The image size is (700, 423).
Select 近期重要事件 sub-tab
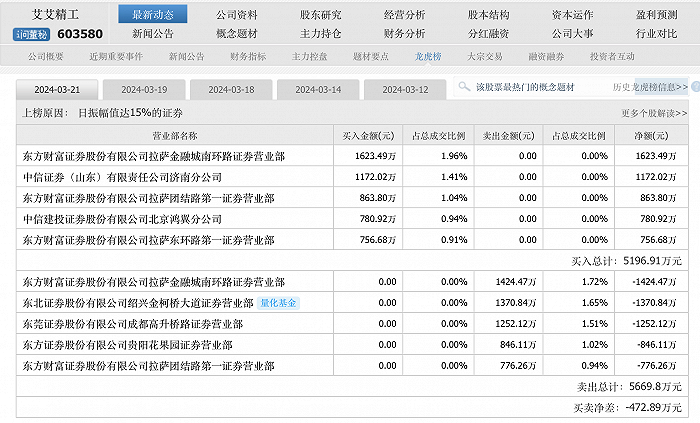116,57
